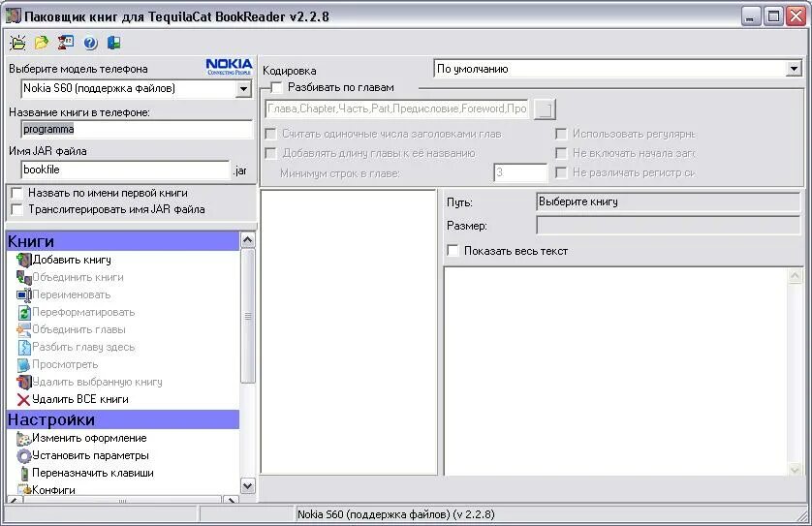Screen dimensions: 812x526
Task: Minimize the packer window
Action: pyautogui.click(x=750, y=16)
